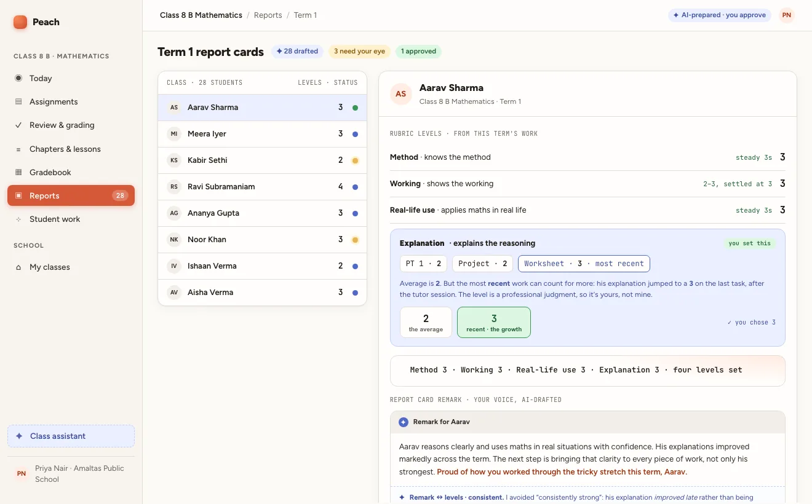
Task: Click the Working rubric row
Action: (587, 184)
